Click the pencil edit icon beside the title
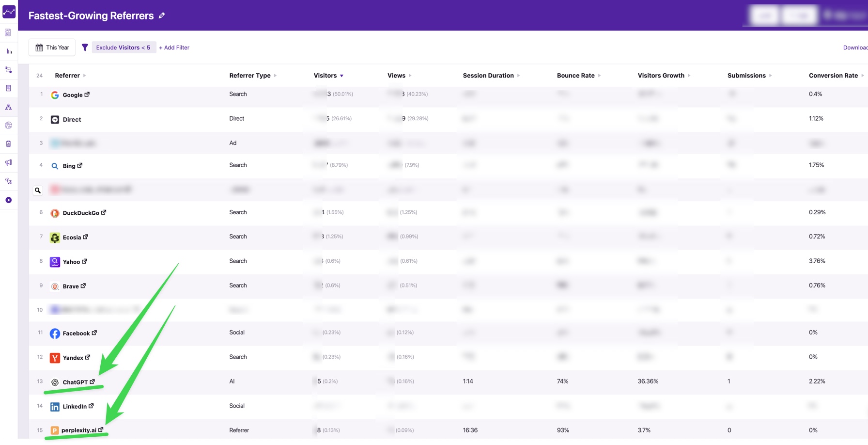868x445 pixels. click(162, 16)
